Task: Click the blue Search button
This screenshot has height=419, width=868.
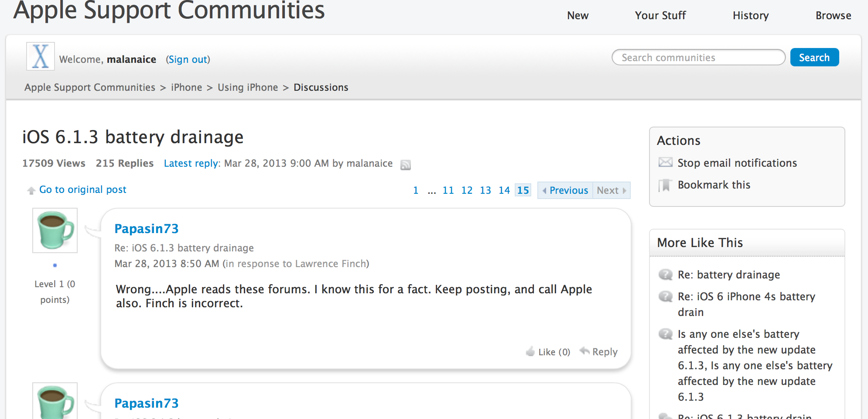Action: pyautogui.click(x=814, y=58)
